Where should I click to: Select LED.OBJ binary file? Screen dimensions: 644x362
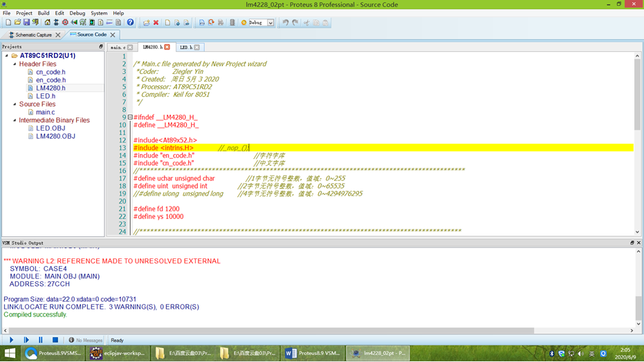coord(50,128)
